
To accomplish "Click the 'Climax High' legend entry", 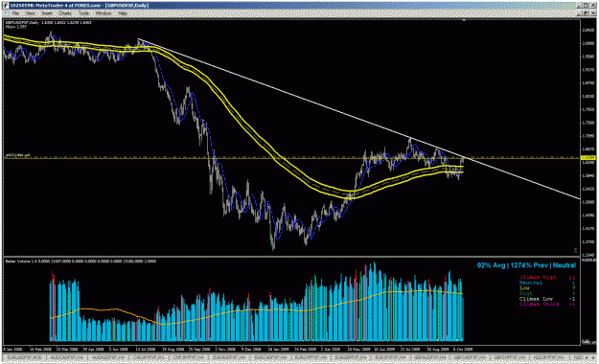I will 538,277.
